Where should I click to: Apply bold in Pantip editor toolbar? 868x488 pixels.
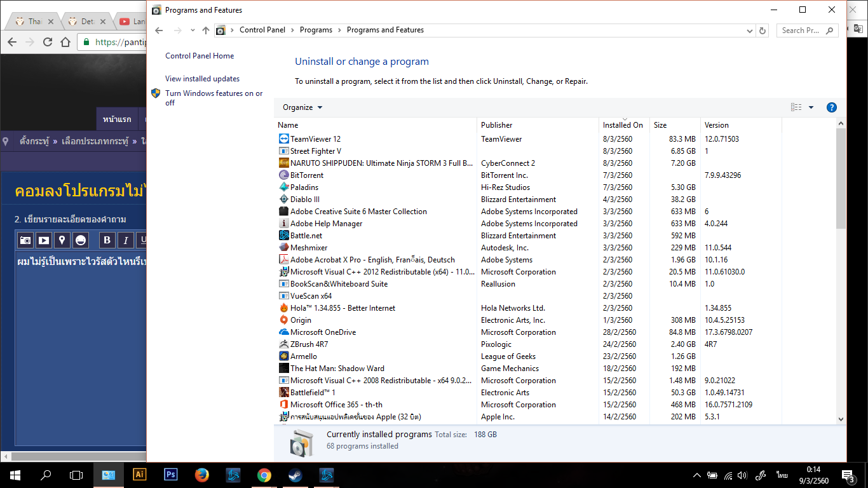(x=107, y=240)
